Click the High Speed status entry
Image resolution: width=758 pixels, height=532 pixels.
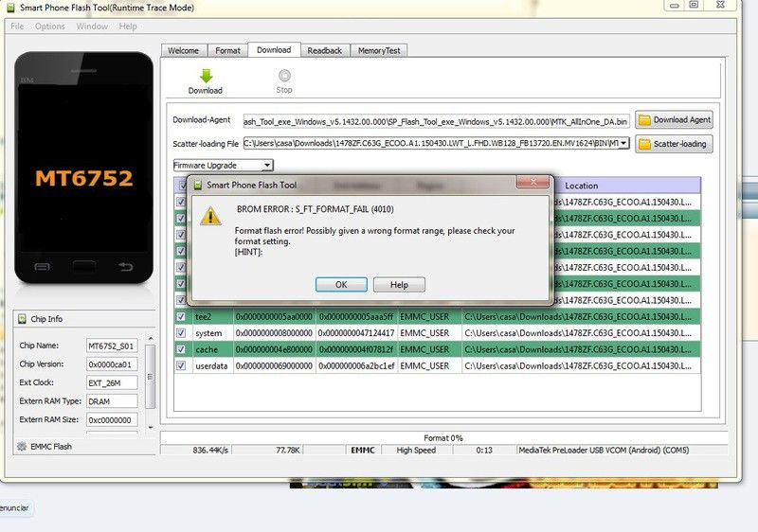tap(416, 450)
